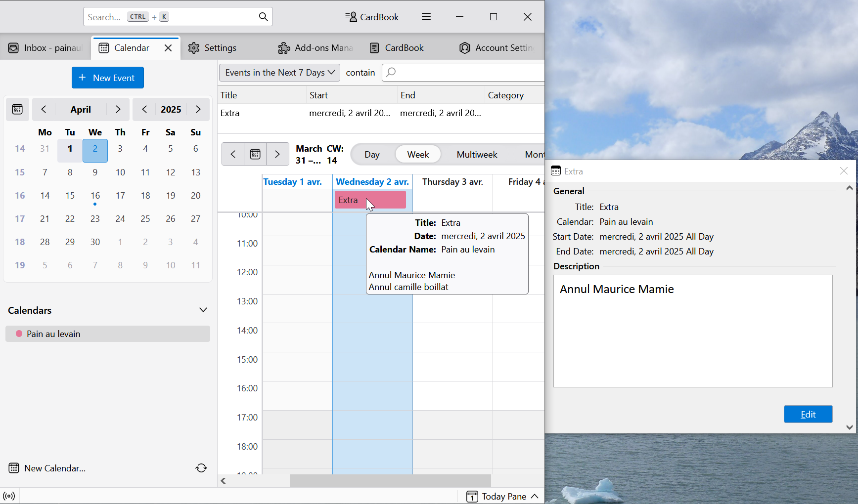This screenshot has width=858, height=504.
Task: Open the CardBook toolbar button
Action: [371, 17]
